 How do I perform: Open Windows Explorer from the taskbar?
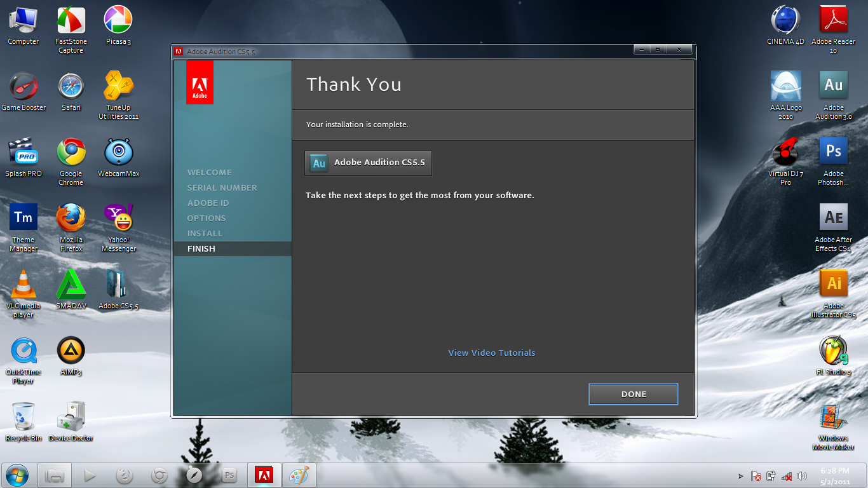click(x=55, y=475)
